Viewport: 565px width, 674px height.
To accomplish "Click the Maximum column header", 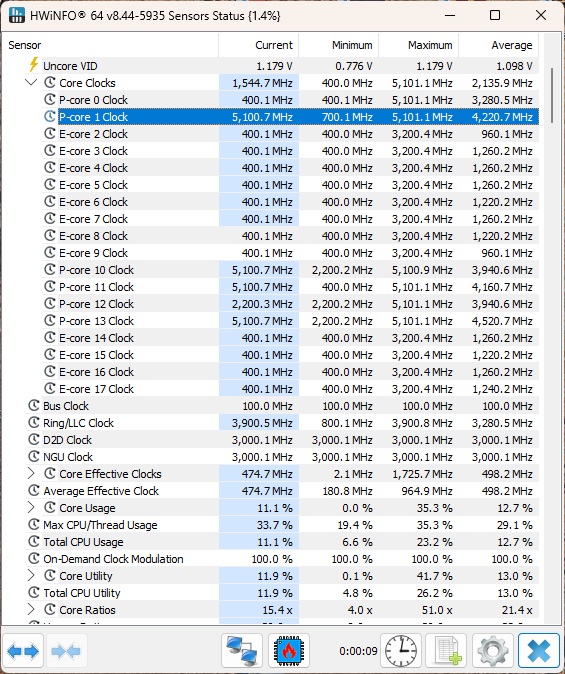I will [418, 45].
